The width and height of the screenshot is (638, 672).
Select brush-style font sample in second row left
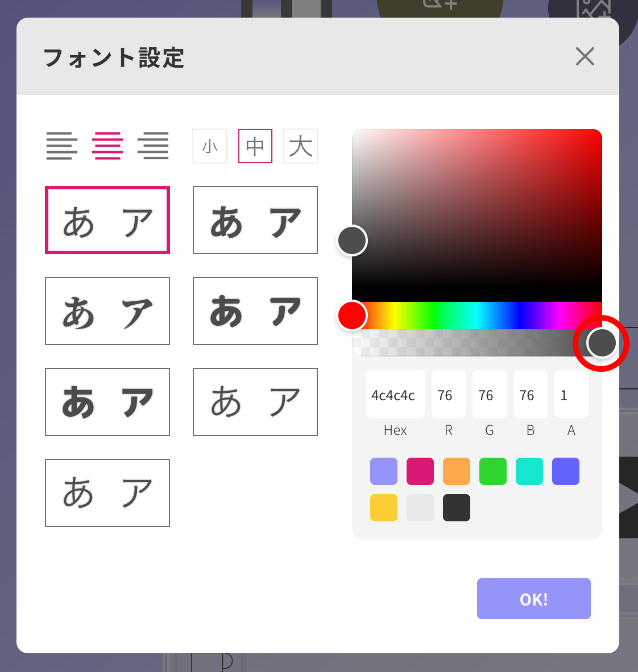pyautogui.click(x=107, y=311)
